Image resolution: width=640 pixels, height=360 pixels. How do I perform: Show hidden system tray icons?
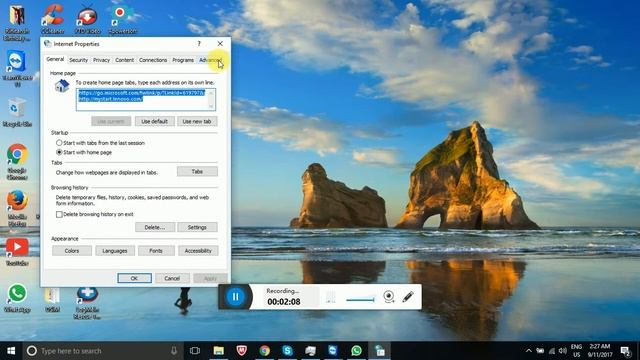click(x=529, y=351)
